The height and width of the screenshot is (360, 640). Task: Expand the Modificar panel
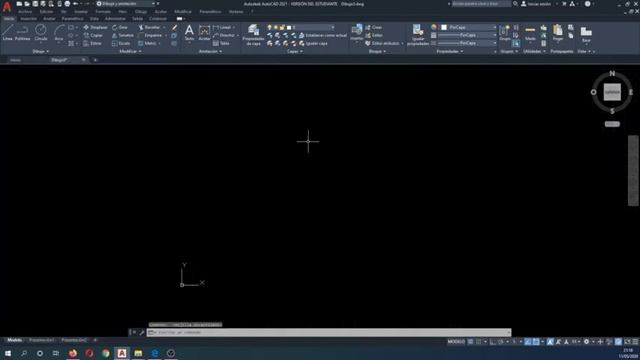pos(130,51)
